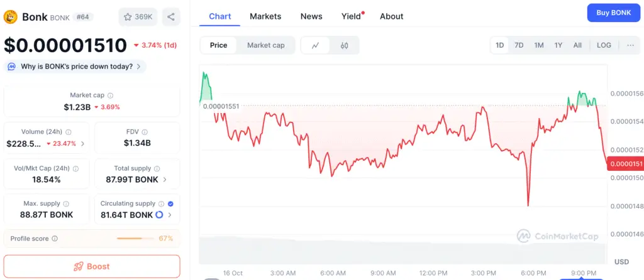Click the Profile score progress bar
Screen dimensions: 644x280
point(135,239)
